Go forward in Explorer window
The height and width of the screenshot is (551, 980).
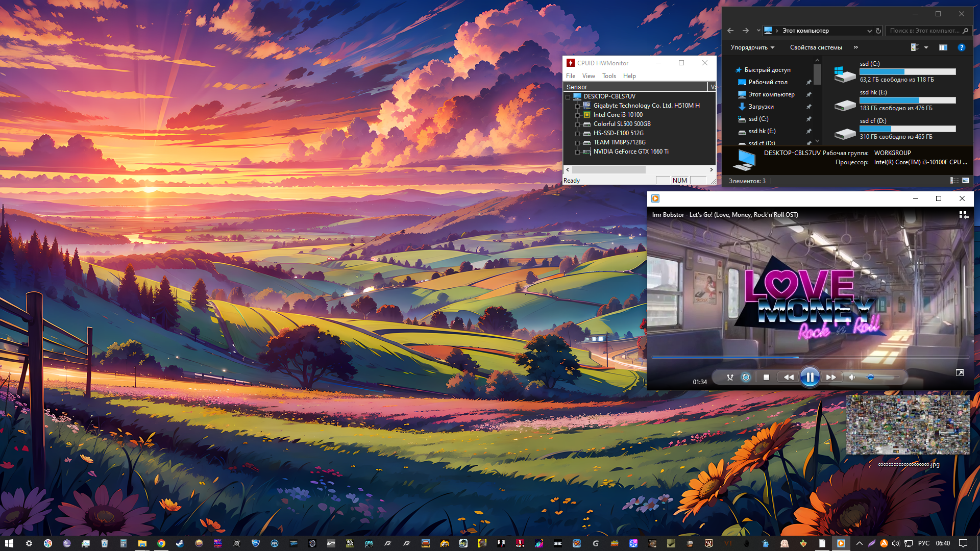746,31
